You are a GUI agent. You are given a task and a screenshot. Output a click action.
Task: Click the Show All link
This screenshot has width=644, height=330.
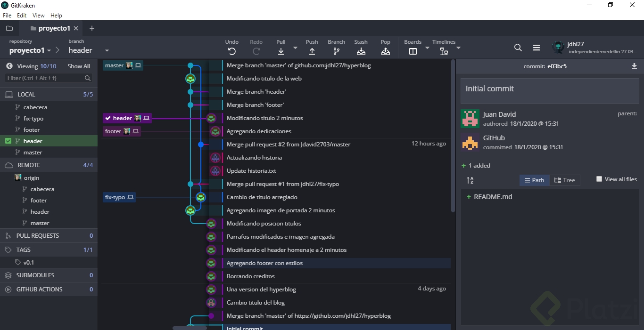[x=79, y=66]
